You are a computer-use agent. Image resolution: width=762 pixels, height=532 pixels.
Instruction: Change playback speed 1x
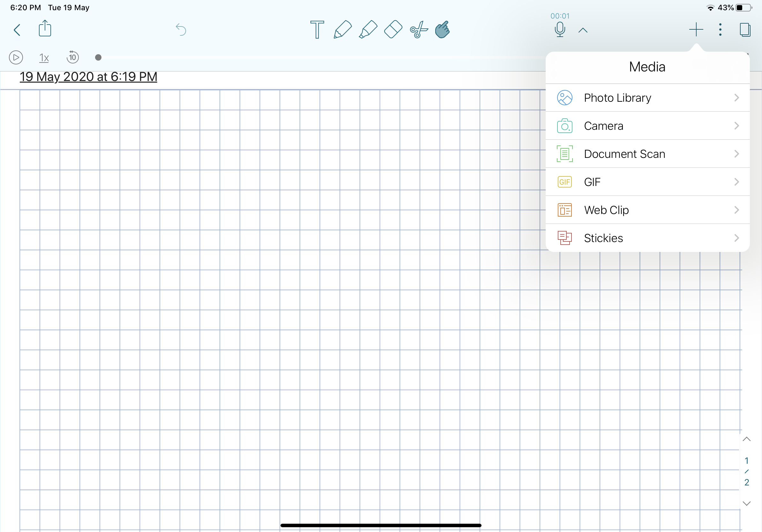click(44, 58)
